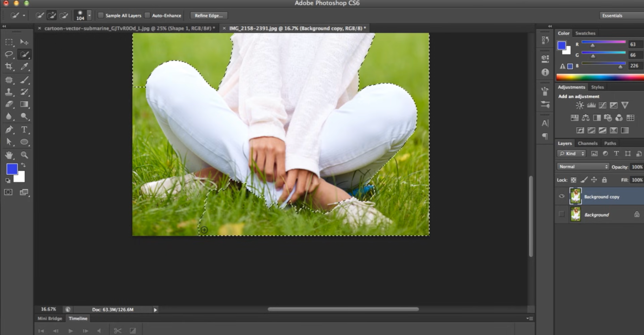Expand the document status info arrow

155,310
